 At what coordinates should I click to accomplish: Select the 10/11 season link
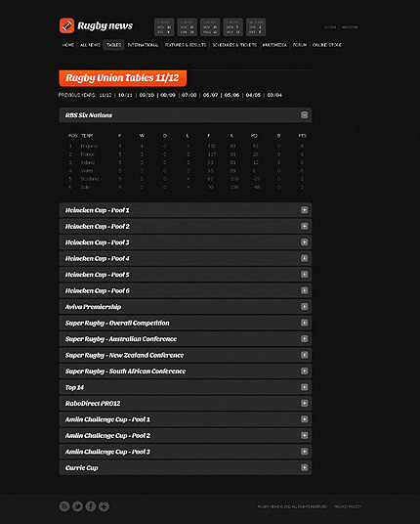pos(125,95)
